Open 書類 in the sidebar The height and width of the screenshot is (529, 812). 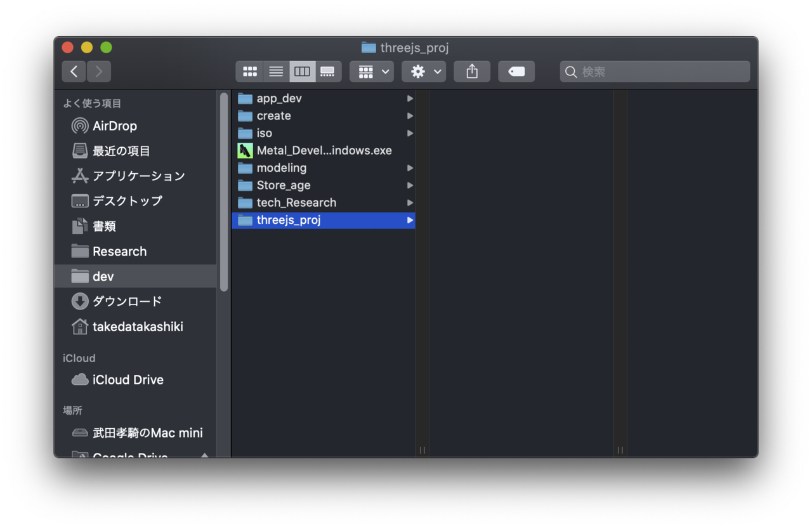[135, 226]
